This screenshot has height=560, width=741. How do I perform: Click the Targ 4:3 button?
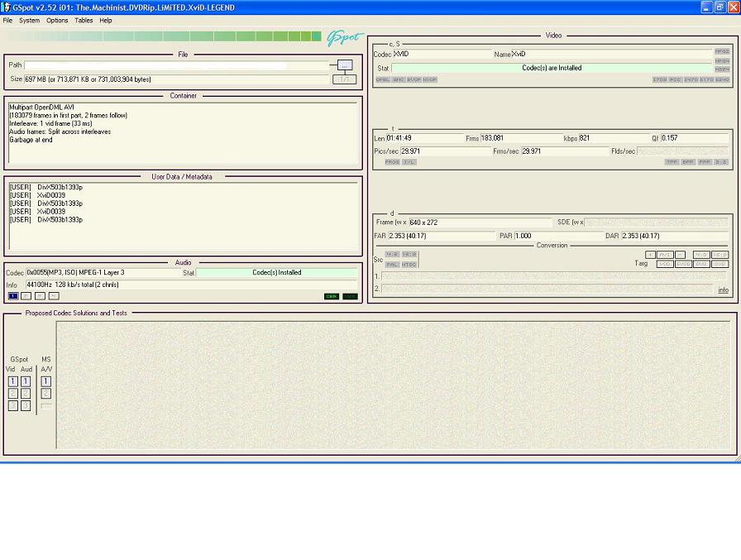(x=701, y=255)
